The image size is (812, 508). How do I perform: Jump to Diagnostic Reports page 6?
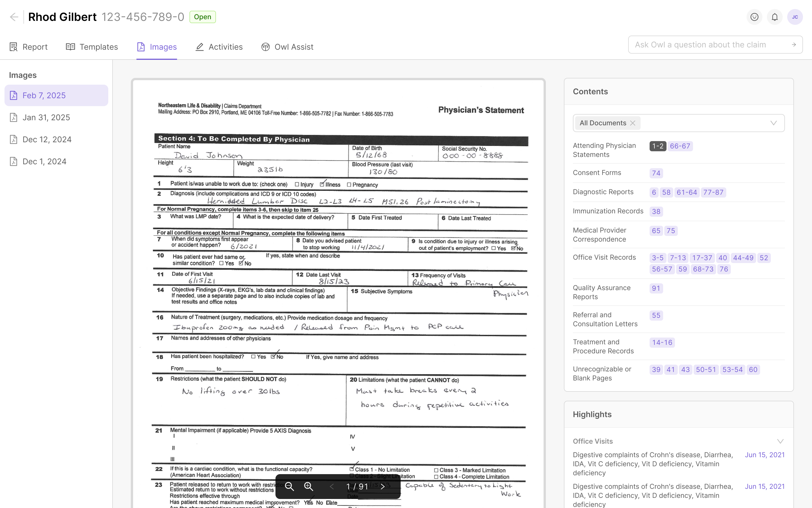point(654,192)
